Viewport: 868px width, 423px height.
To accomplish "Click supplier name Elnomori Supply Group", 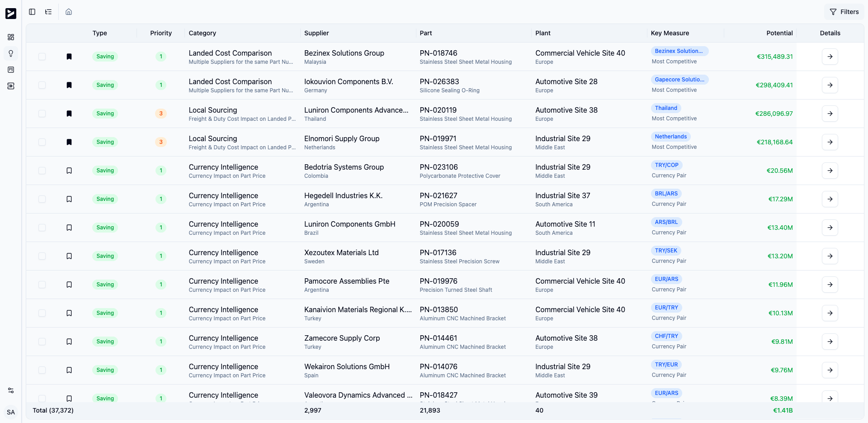I will point(342,138).
